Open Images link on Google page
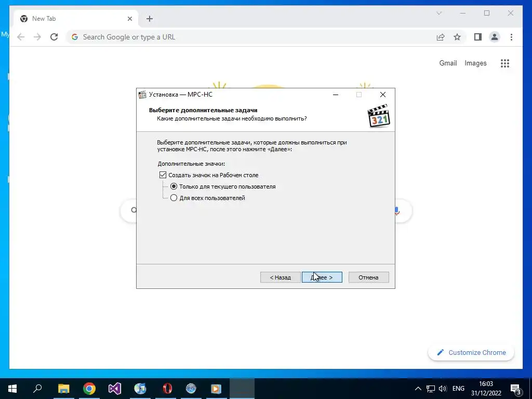 click(x=475, y=63)
